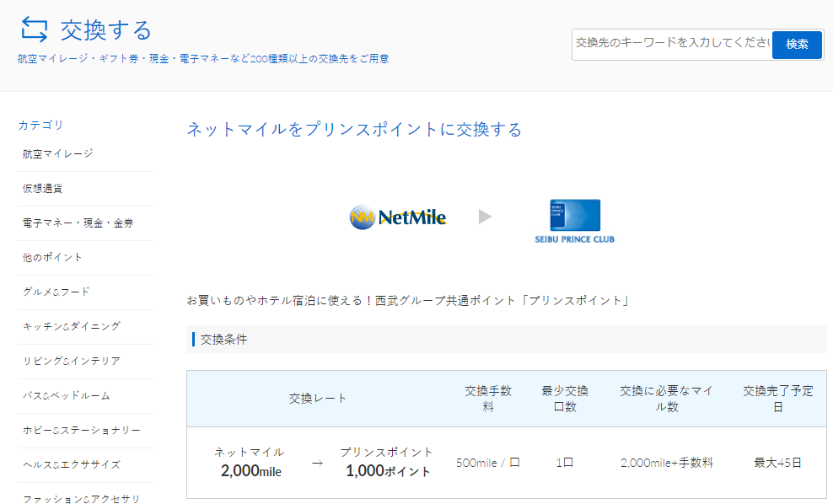Click the カテゴリ sidebar heading
Image resolution: width=833 pixels, height=504 pixels.
[40, 125]
